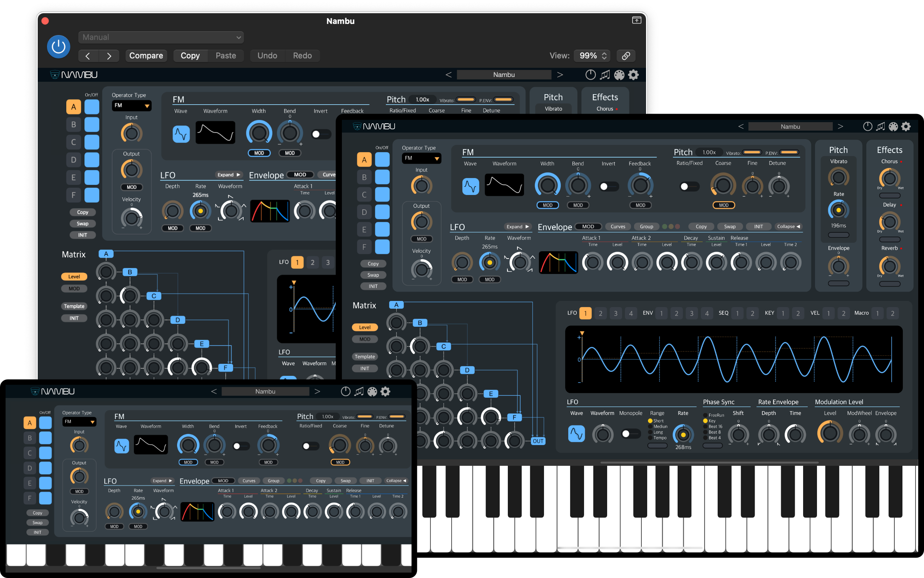Viewport: 924px width, 578px height.
Task: Toggle the Monopole switch in the LFO section
Action: tap(630, 434)
